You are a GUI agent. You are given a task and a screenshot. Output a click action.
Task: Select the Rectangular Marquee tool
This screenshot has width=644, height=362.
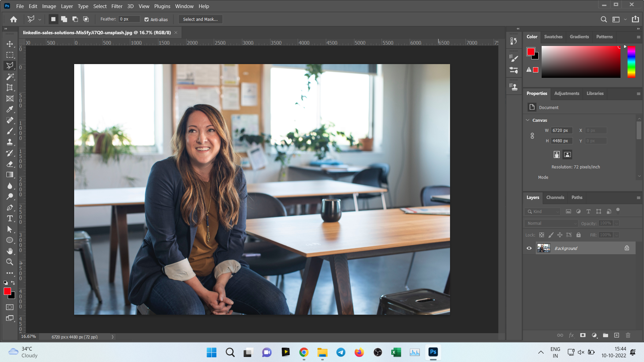coord(10,55)
